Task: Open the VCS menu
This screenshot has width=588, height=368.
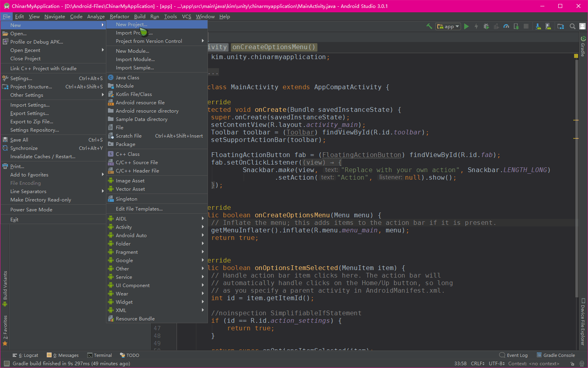Action: (186, 16)
